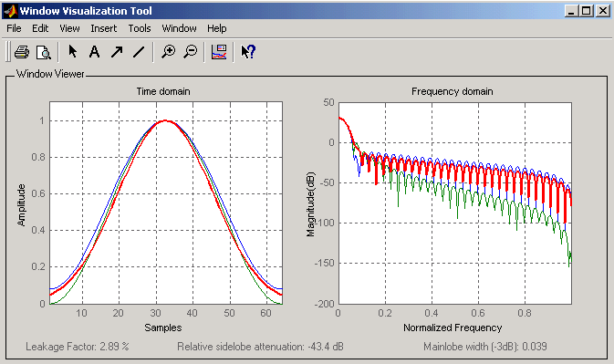The image size is (614, 364).
Task: Maximize the Window Visualization Tool window
Action: click(587, 11)
